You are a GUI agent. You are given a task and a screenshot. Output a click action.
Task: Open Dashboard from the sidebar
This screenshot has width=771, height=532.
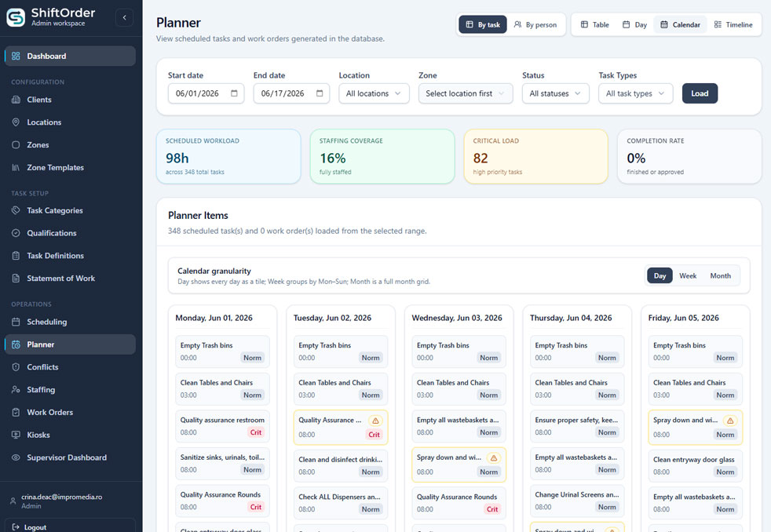point(70,56)
